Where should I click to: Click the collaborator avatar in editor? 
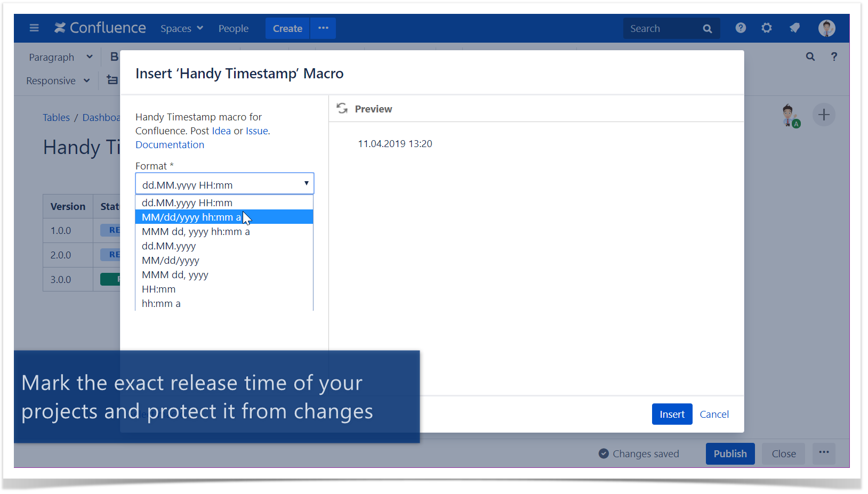pos(790,116)
